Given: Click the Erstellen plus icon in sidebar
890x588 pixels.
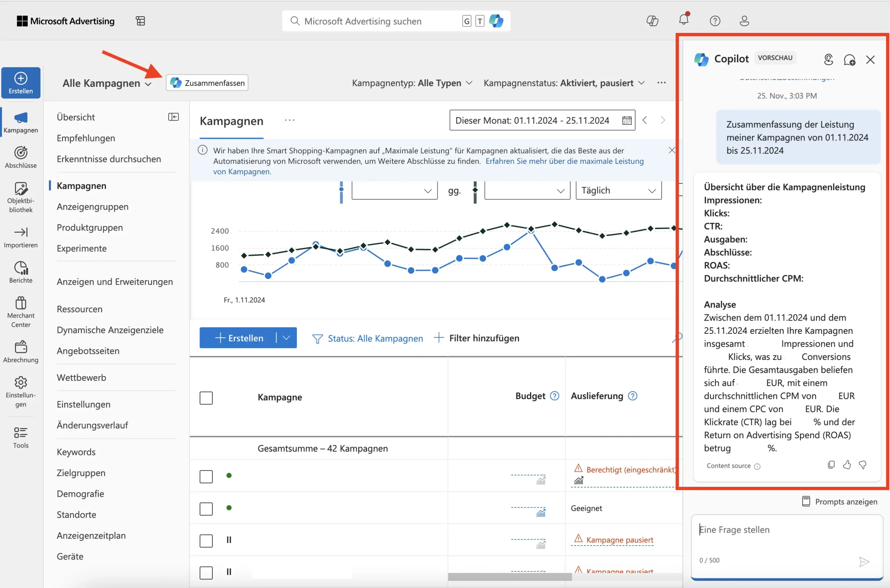Looking at the screenshot, I should (21, 78).
